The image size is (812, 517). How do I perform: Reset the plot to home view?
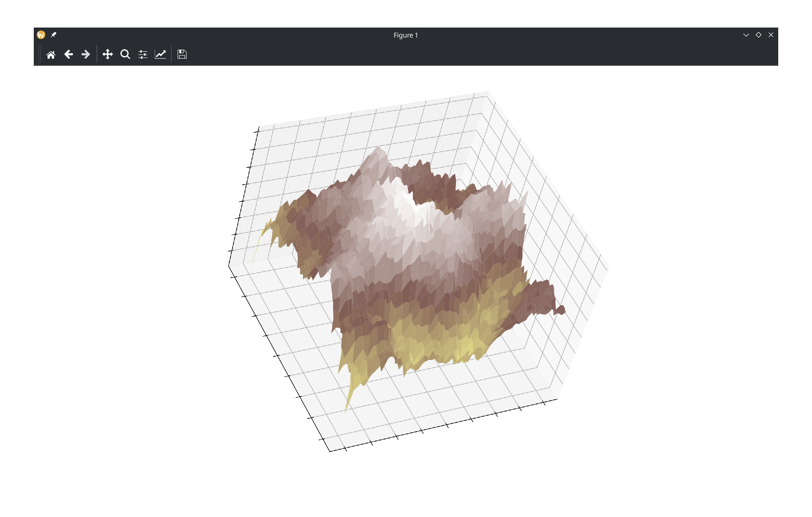(x=51, y=54)
